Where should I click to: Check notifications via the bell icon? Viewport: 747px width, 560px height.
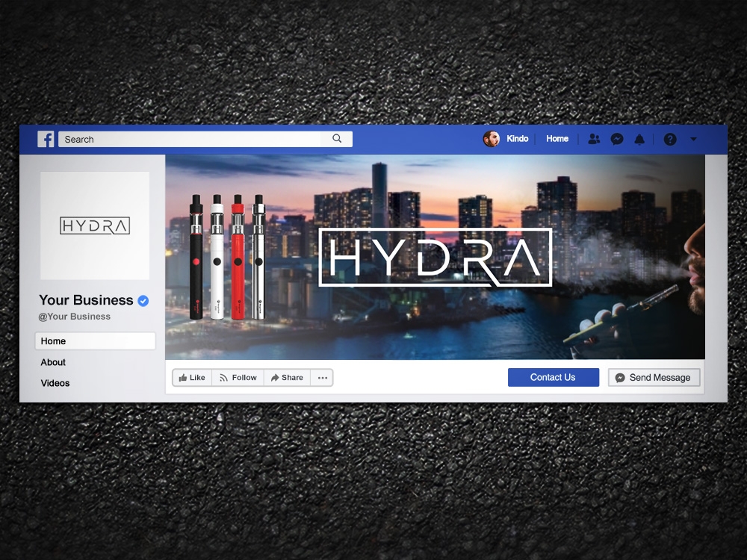(639, 139)
